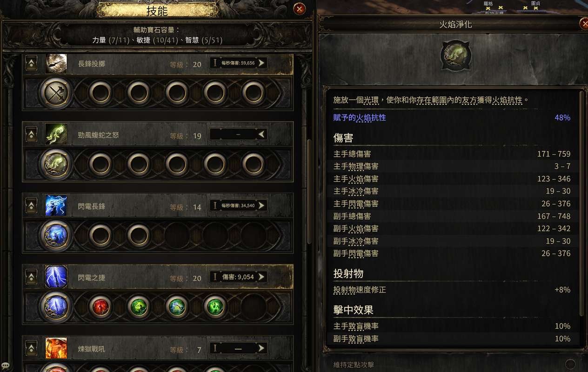Collapse the 勁風蝮蛇之怒 stats arrow
This screenshot has height=372, width=588.
coord(261,134)
